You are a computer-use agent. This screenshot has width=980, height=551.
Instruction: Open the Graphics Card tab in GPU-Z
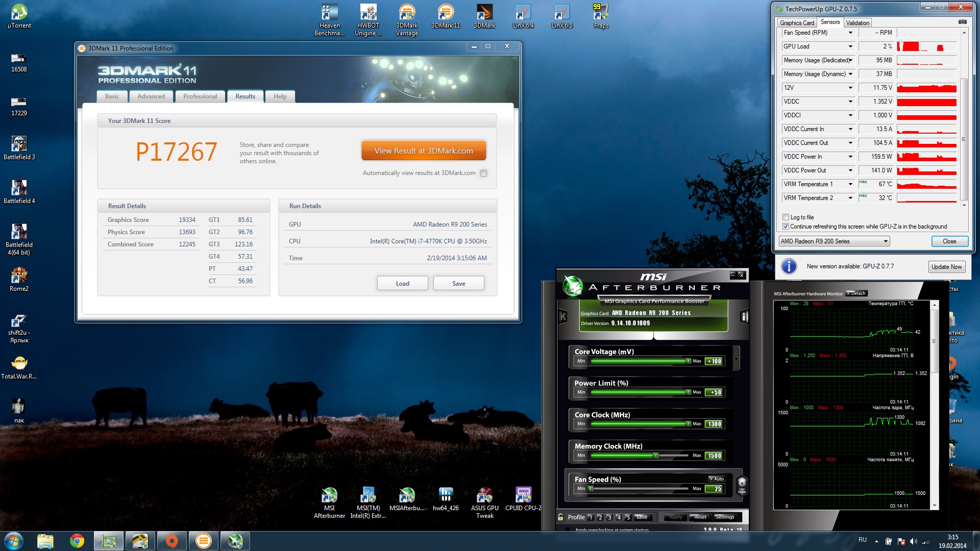pos(797,23)
